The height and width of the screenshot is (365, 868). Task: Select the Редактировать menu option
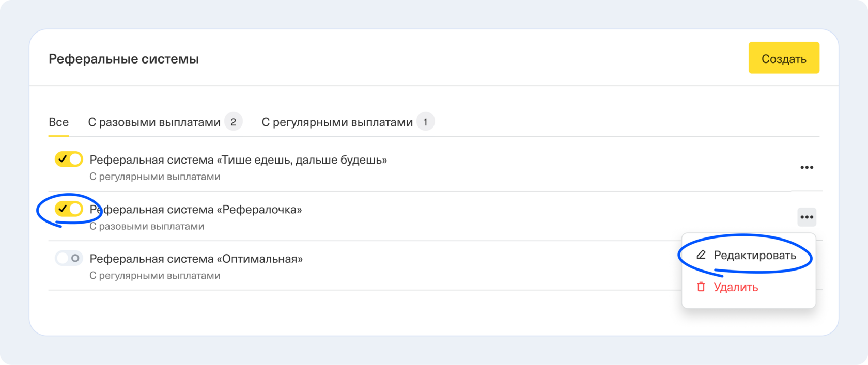pos(754,255)
